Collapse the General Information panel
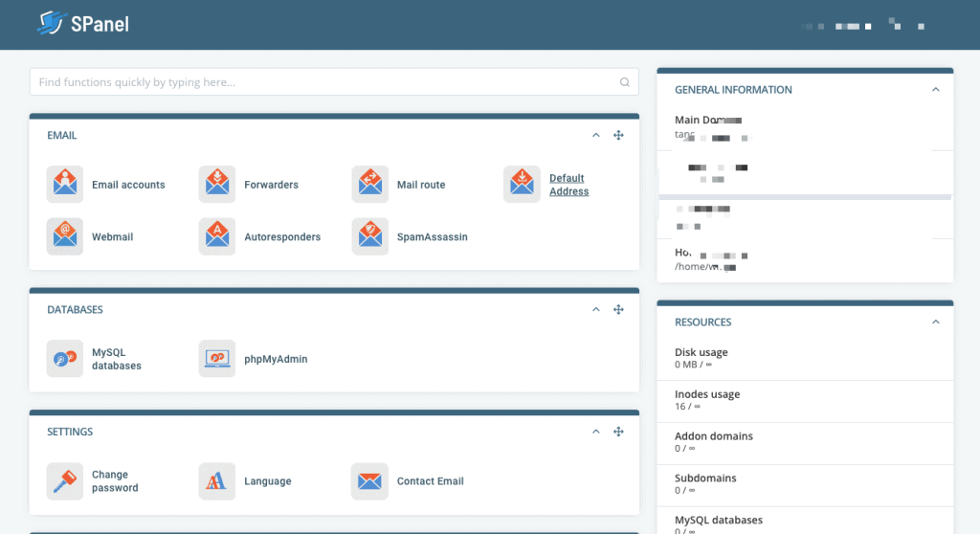This screenshot has width=980, height=534. 935,90
